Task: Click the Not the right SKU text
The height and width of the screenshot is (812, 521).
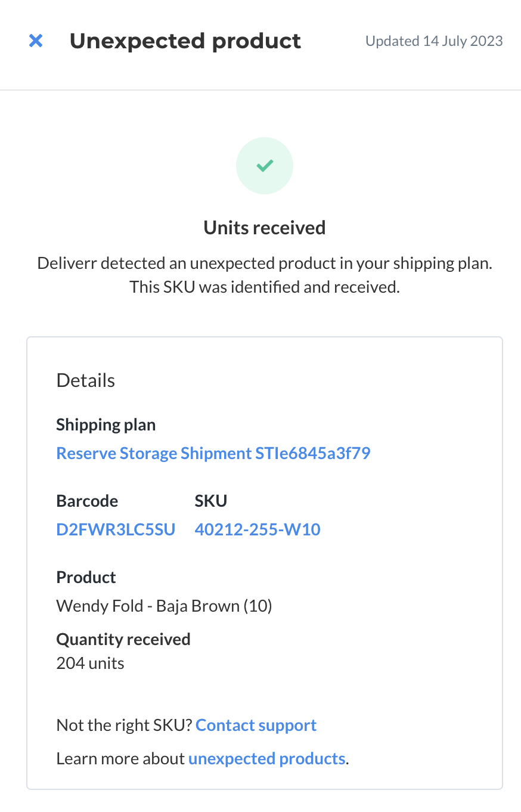Action: tap(124, 725)
